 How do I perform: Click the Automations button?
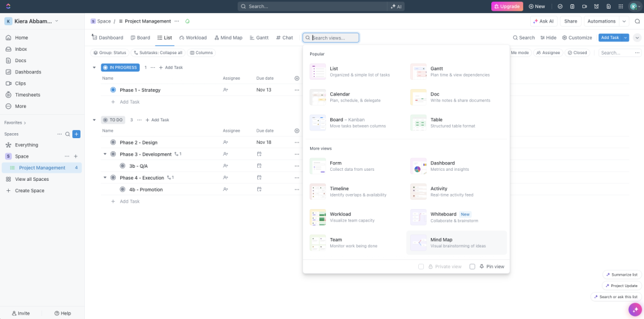point(601,21)
